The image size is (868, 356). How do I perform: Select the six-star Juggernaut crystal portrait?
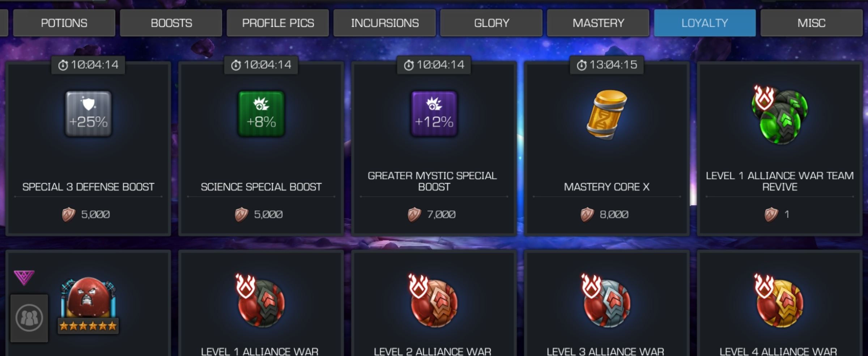pyautogui.click(x=88, y=305)
